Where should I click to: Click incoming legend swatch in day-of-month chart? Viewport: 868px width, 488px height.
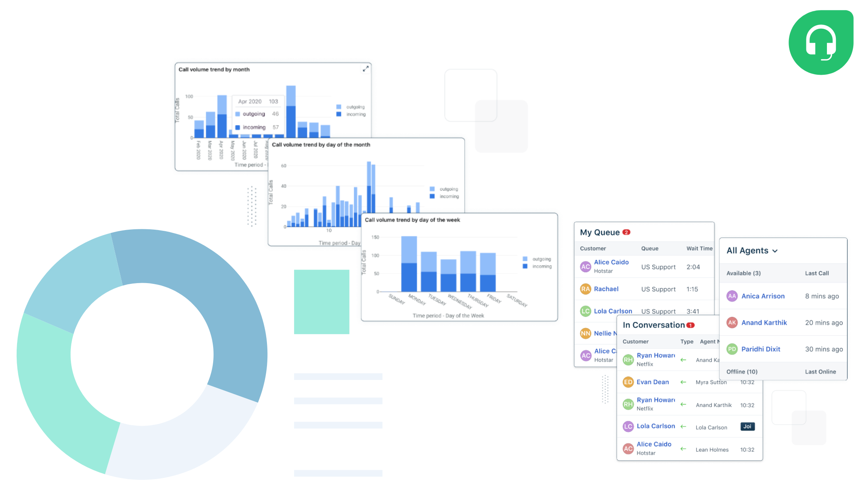tap(432, 196)
